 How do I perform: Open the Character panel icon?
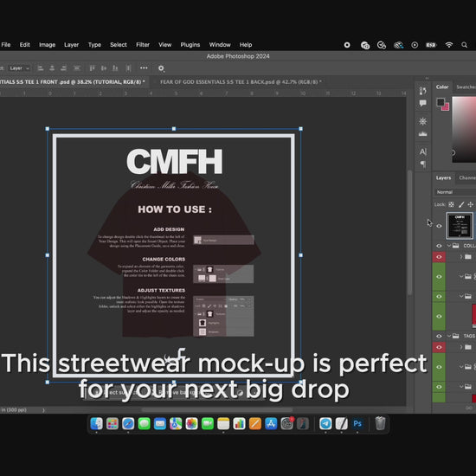tap(422, 151)
